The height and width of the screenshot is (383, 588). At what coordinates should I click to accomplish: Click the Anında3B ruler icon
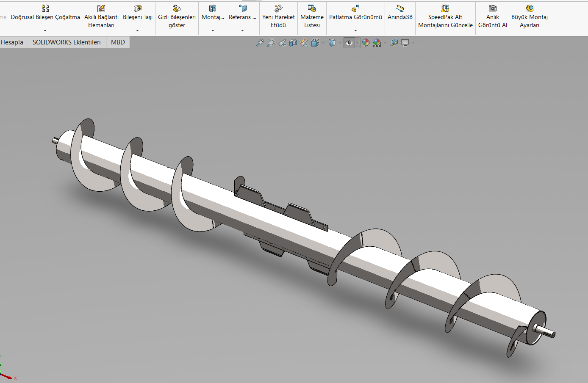click(400, 9)
